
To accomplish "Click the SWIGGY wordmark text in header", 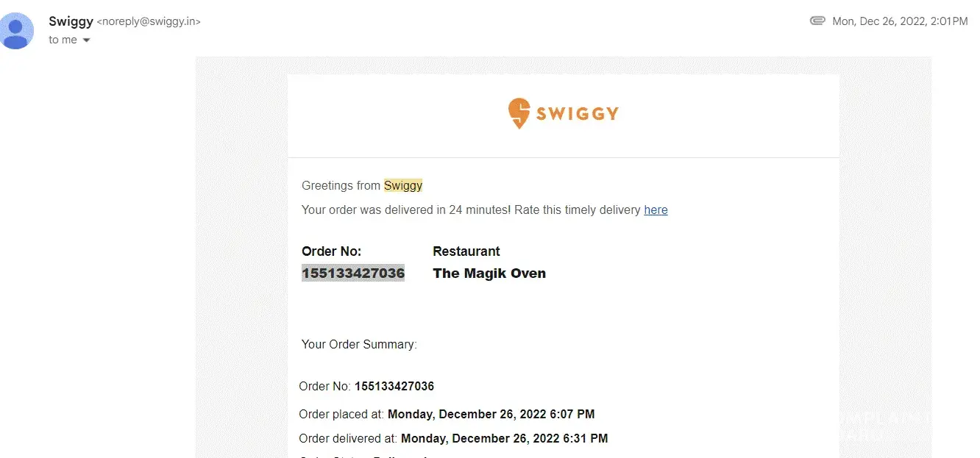I will (x=577, y=113).
